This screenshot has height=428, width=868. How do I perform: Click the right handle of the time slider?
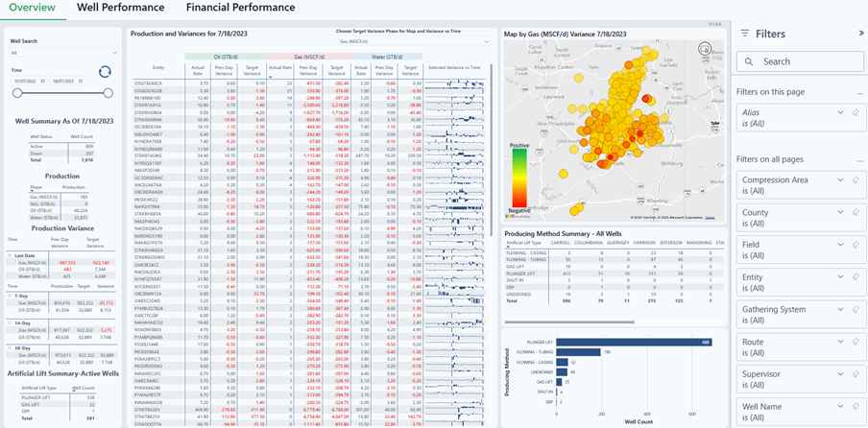(108, 93)
